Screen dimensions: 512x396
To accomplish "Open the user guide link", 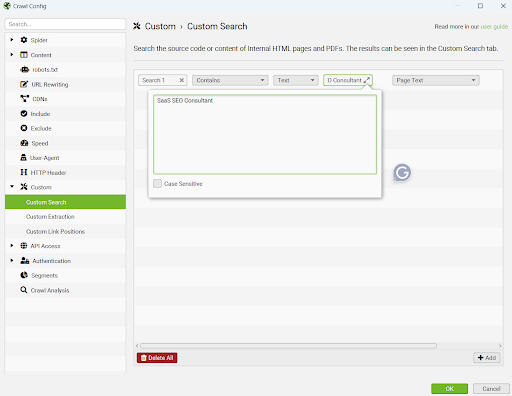I will pyautogui.click(x=494, y=26).
